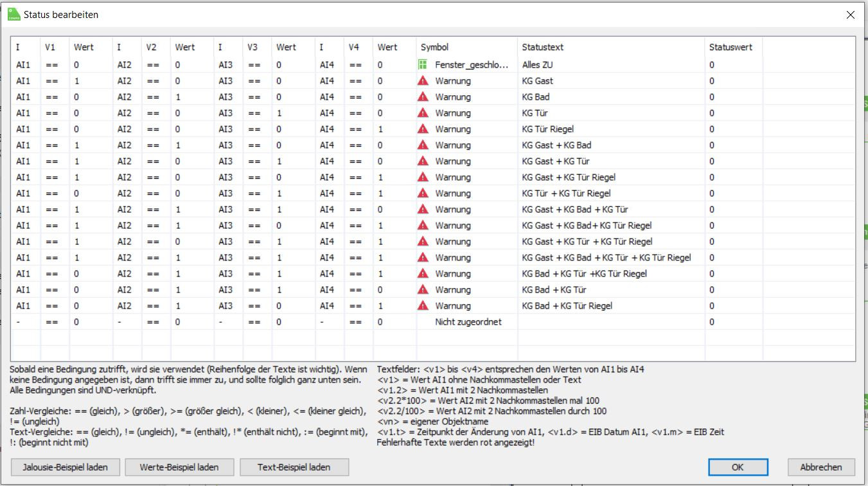This screenshot has height=486, width=868.
Task: Click warning icon in the row reading only 'KG Bad'
Action: 423,97
